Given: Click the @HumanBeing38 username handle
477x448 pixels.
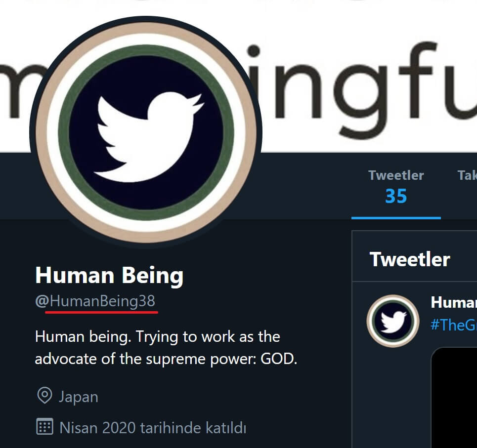Looking at the screenshot, I should coord(95,301).
